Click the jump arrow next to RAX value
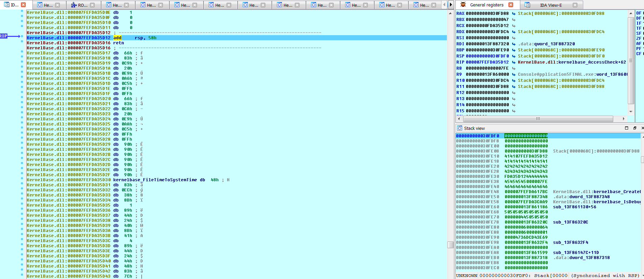 pyautogui.click(x=514, y=14)
